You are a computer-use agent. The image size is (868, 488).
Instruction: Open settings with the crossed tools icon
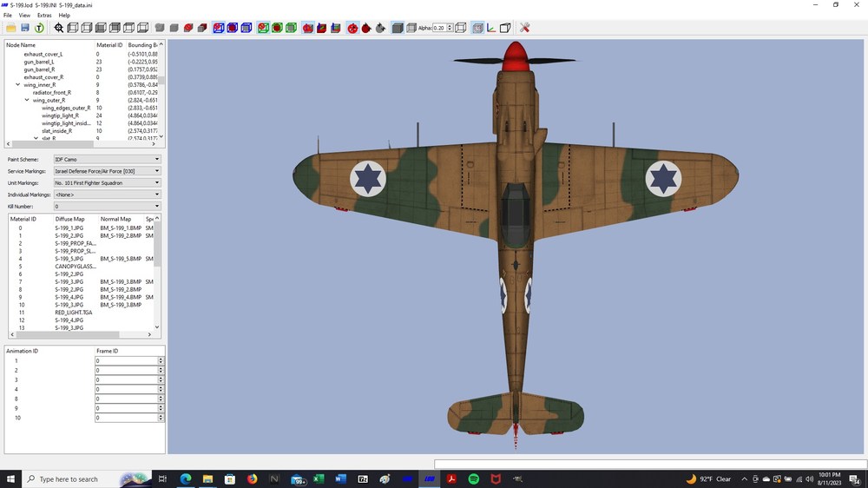pos(525,28)
